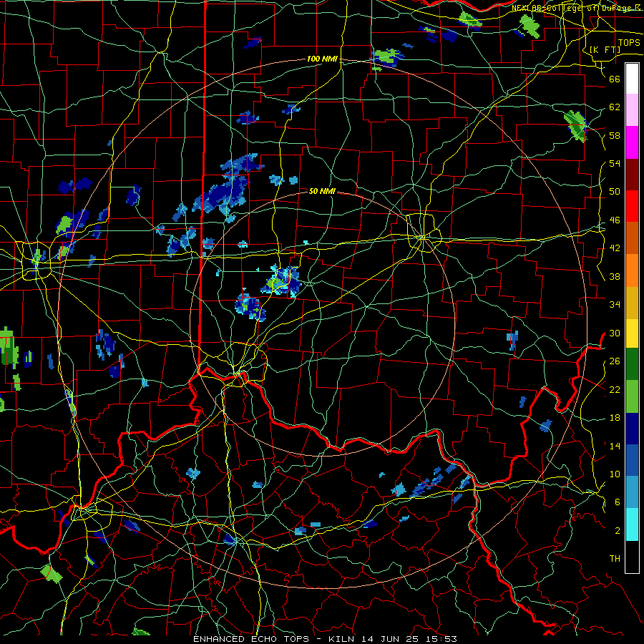Click the "26" legend value
Viewport: 644px width, 644px height.
[x=615, y=361]
